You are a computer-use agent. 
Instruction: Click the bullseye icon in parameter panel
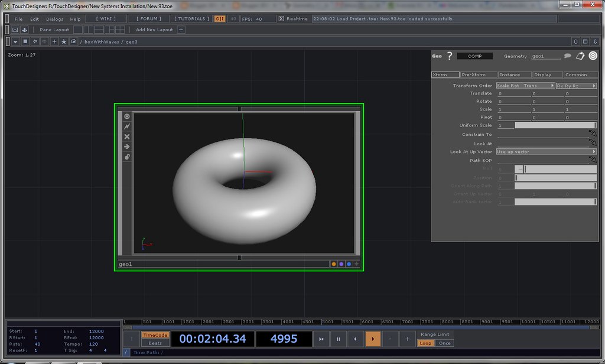tap(593, 56)
